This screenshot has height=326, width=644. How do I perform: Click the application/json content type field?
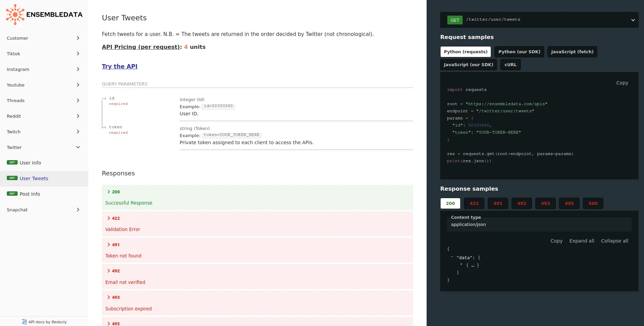click(x=539, y=225)
